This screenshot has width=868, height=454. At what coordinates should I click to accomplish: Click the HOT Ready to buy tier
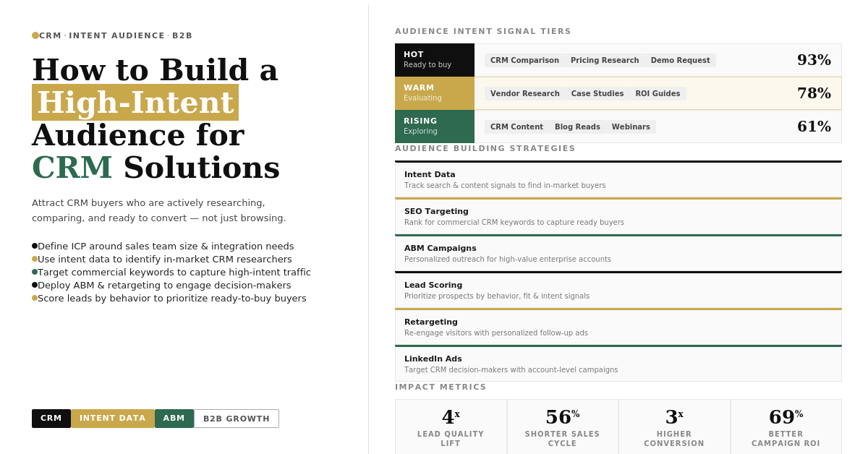[434, 60]
